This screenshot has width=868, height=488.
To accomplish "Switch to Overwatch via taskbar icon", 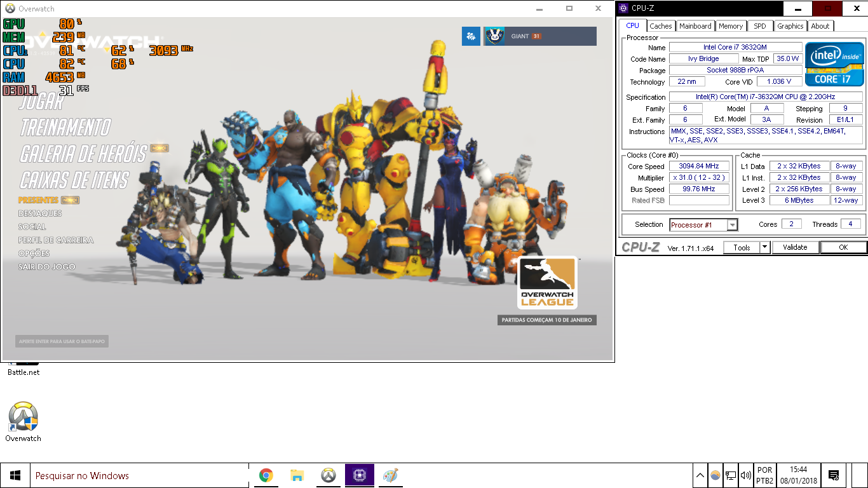I will point(328,475).
